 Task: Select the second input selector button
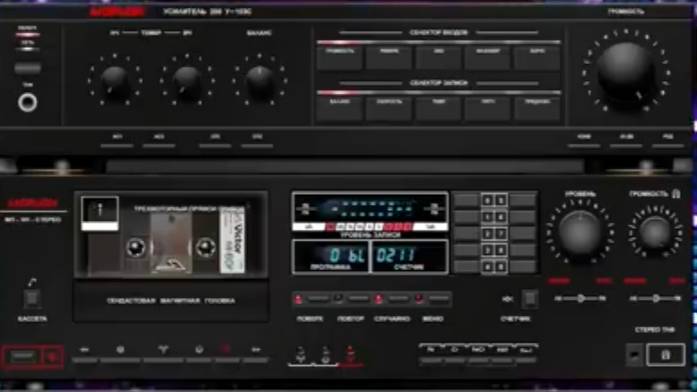coord(389,58)
